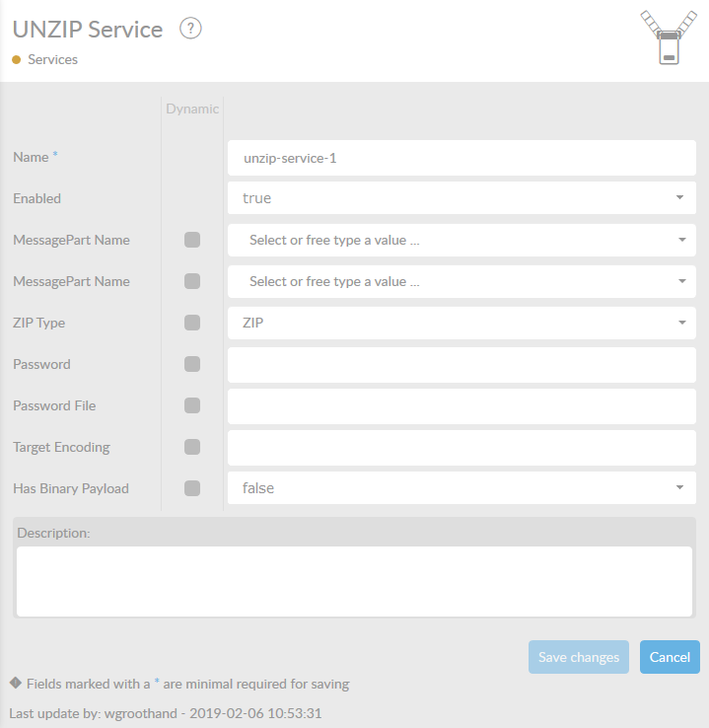Image resolution: width=709 pixels, height=728 pixels.
Task: Click the Services status dot
Action: coord(17,60)
